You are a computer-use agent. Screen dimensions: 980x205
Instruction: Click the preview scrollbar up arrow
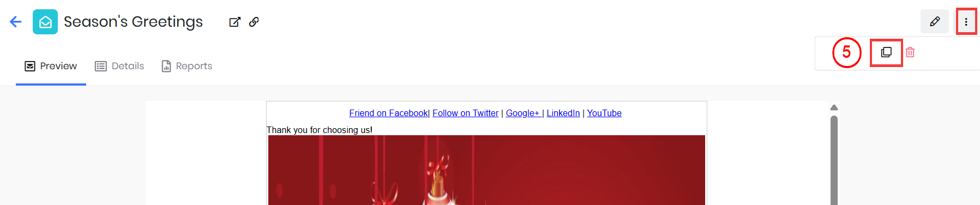point(834,107)
